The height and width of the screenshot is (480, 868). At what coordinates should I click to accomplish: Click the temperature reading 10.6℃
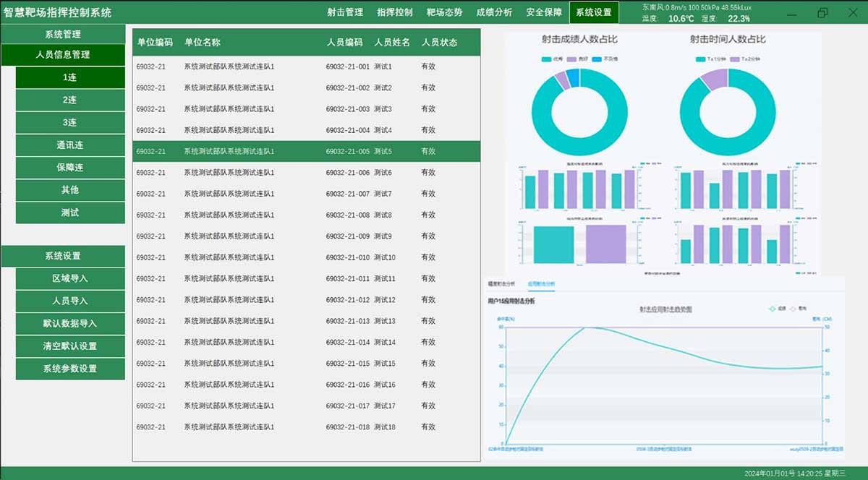tap(681, 19)
